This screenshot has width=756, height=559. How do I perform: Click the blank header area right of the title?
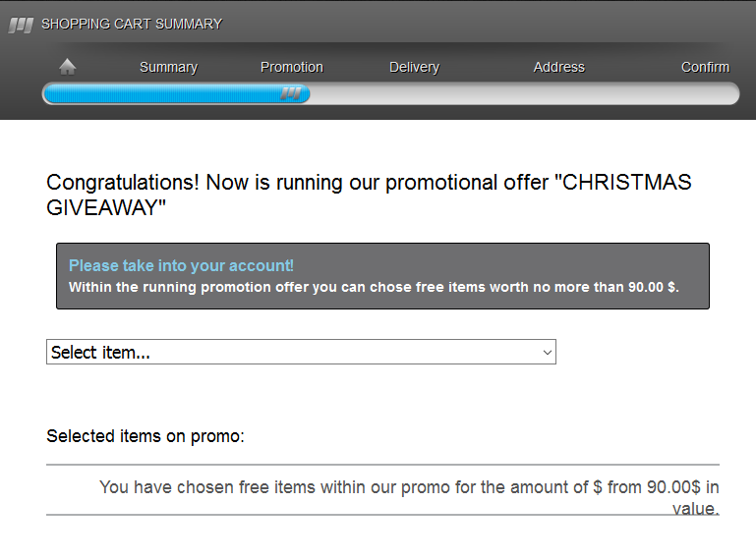[x=492, y=24]
